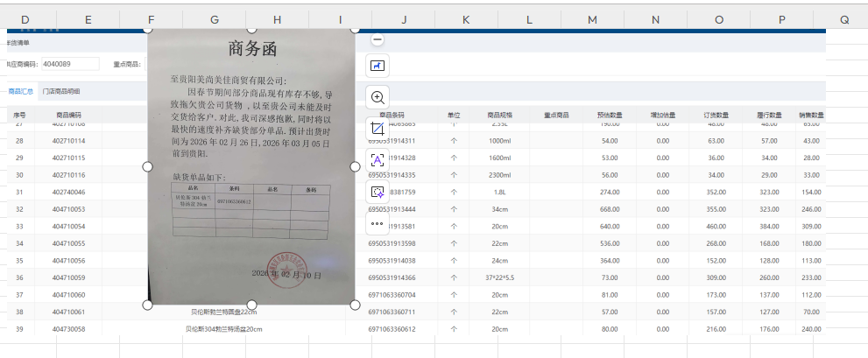Image resolution: width=868 pixels, height=358 pixels.
Task: Select the crop image tool
Action: pos(378,129)
